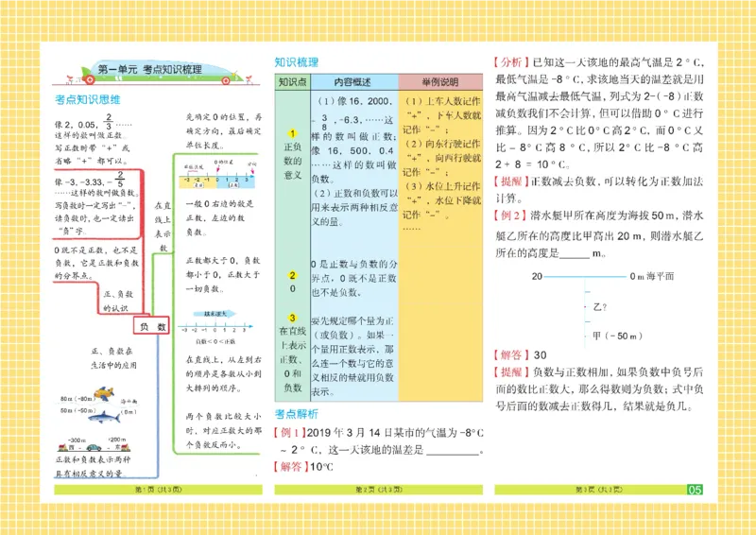Click the answer text 【解答】10℃

[303, 467]
